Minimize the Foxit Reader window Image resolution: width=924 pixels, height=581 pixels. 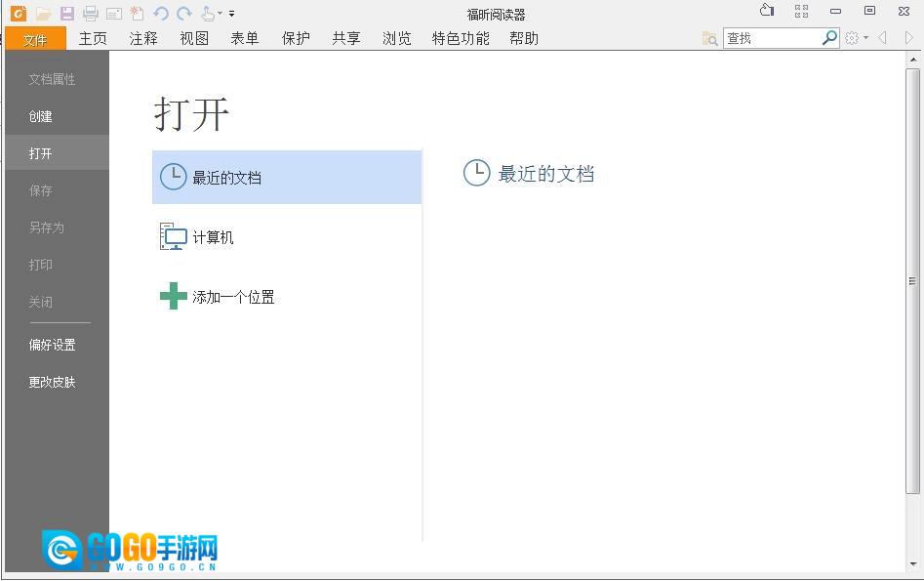(x=835, y=11)
